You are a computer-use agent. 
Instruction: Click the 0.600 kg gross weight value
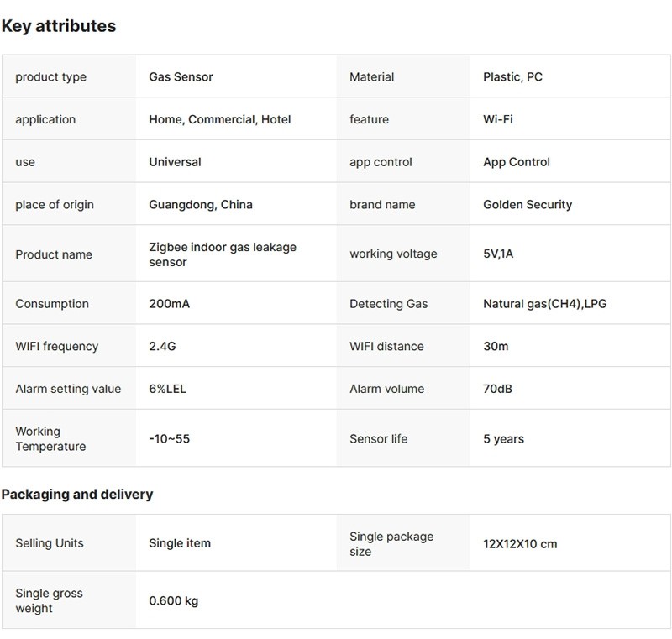tap(173, 601)
